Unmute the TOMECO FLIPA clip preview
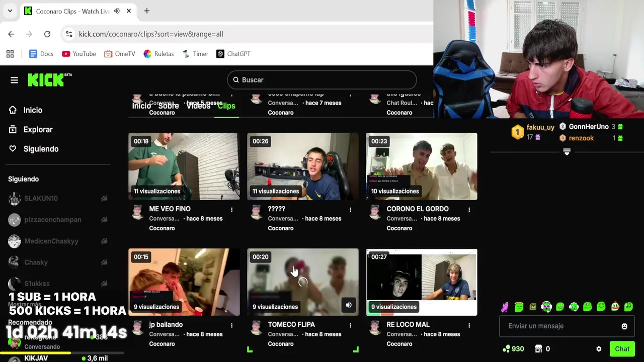 349,305
